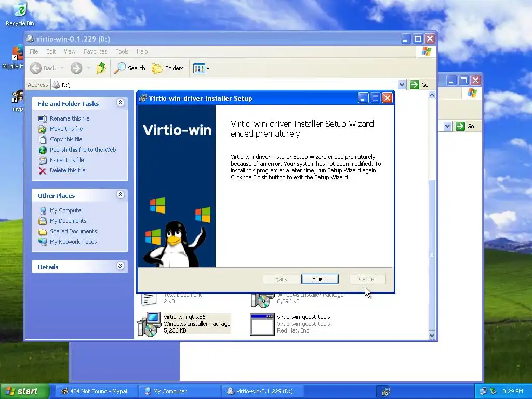
Task: Toggle the Folders pane button
Action: [168, 68]
